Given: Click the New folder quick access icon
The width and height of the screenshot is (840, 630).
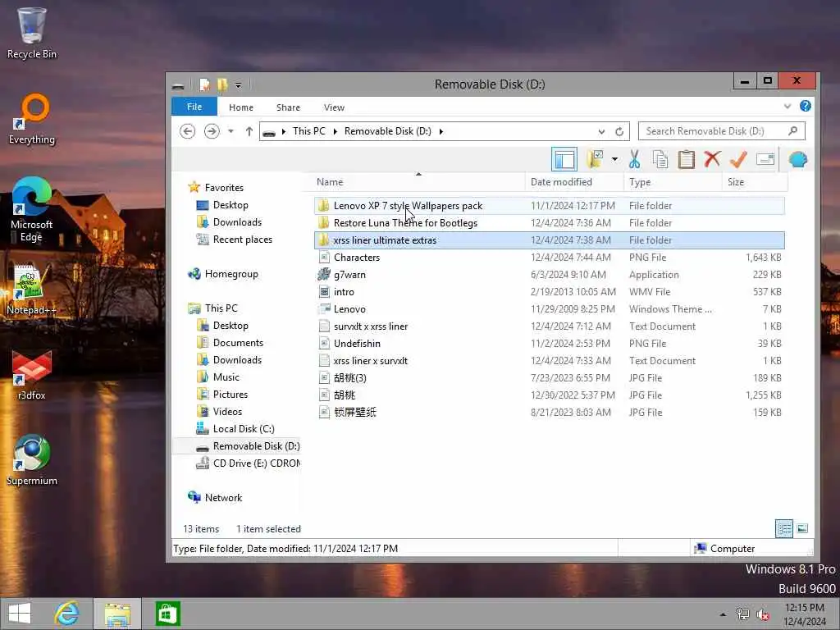Looking at the screenshot, I should [x=222, y=84].
